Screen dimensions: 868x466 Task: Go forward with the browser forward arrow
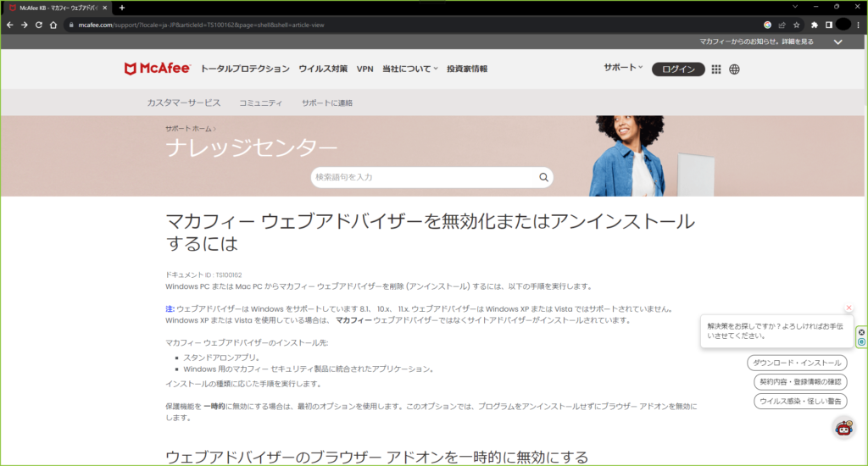[25, 25]
